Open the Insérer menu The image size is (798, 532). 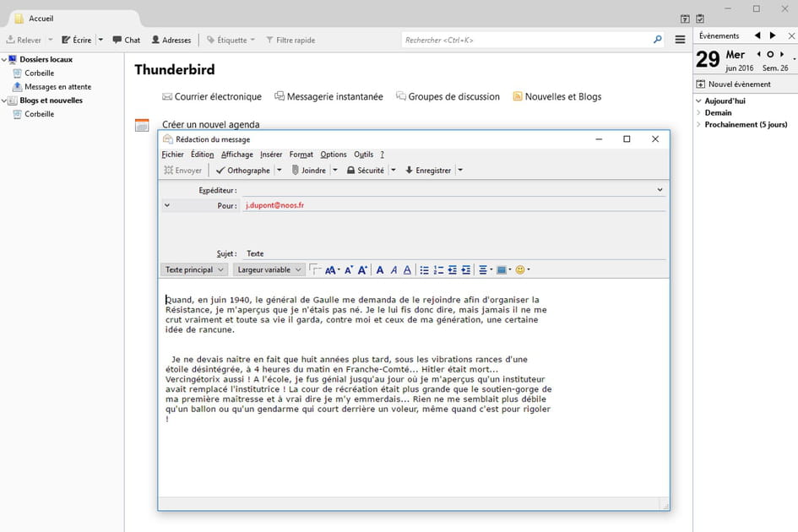pos(271,155)
